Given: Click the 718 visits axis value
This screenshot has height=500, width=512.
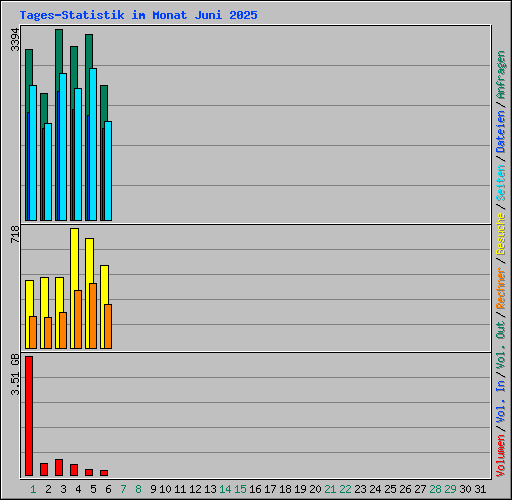Looking at the screenshot, I should coord(15,234).
